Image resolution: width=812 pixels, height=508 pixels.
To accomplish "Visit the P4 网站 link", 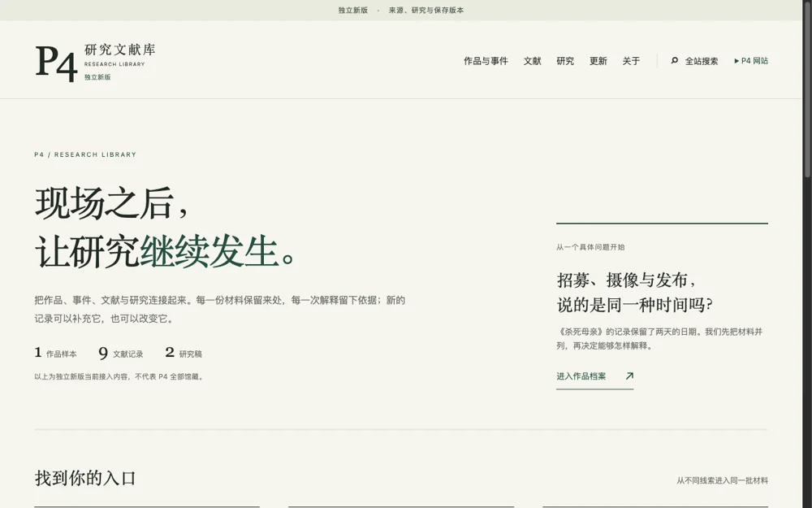I will click(751, 61).
